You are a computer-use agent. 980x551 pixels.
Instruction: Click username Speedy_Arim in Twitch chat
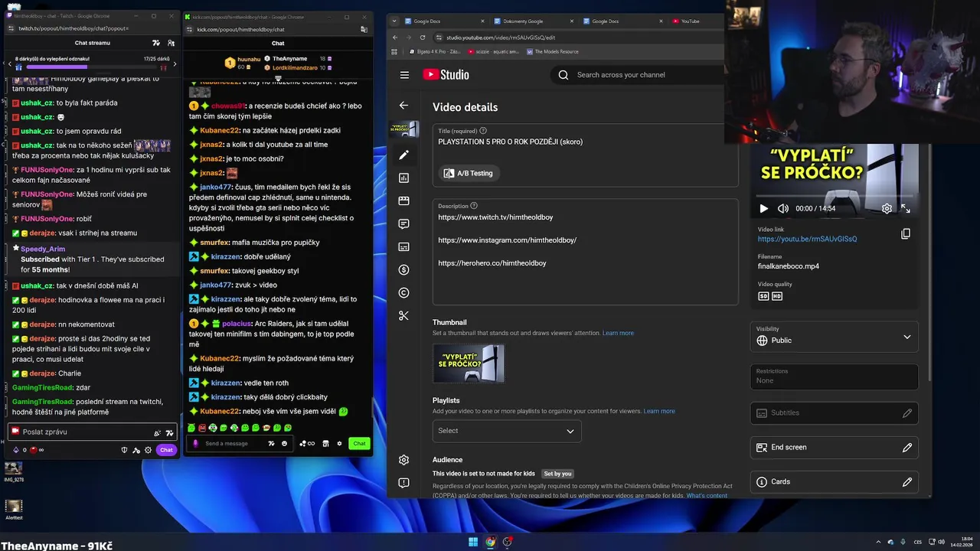pos(43,249)
